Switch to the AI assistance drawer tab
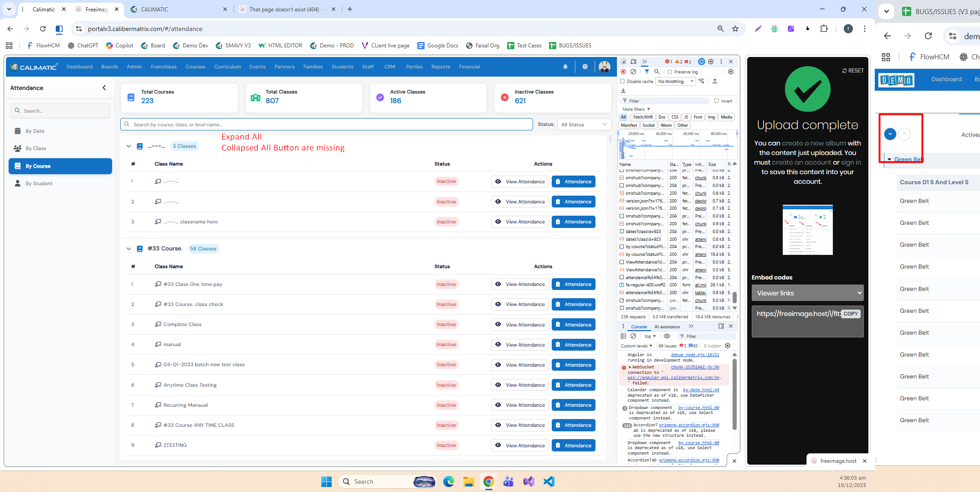 pos(667,326)
